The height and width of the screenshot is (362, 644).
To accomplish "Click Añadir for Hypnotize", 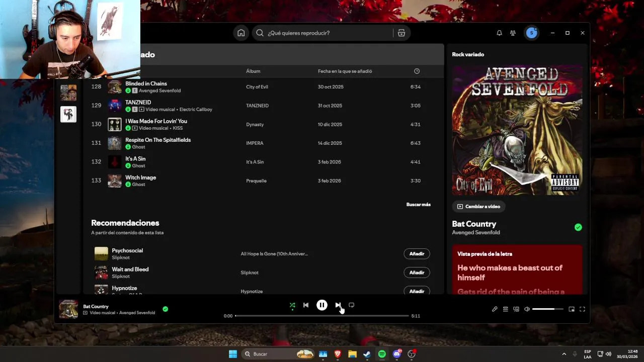I will coord(417,291).
